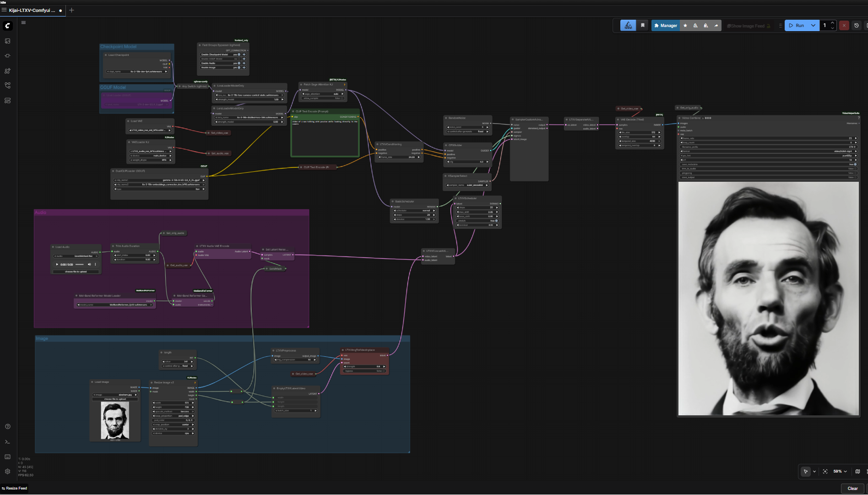Open the node library sidebar icon

(8, 56)
